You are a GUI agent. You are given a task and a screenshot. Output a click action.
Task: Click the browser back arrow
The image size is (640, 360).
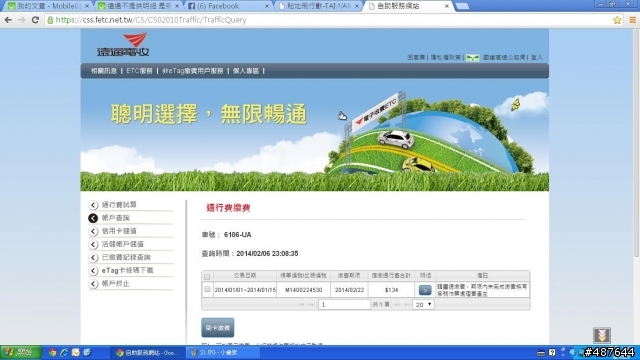tap(8, 20)
